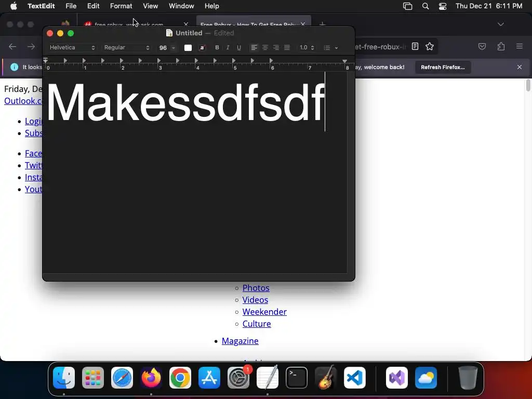Open the File menu
Viewport: 532px width, 399px height.
point(71,6)
